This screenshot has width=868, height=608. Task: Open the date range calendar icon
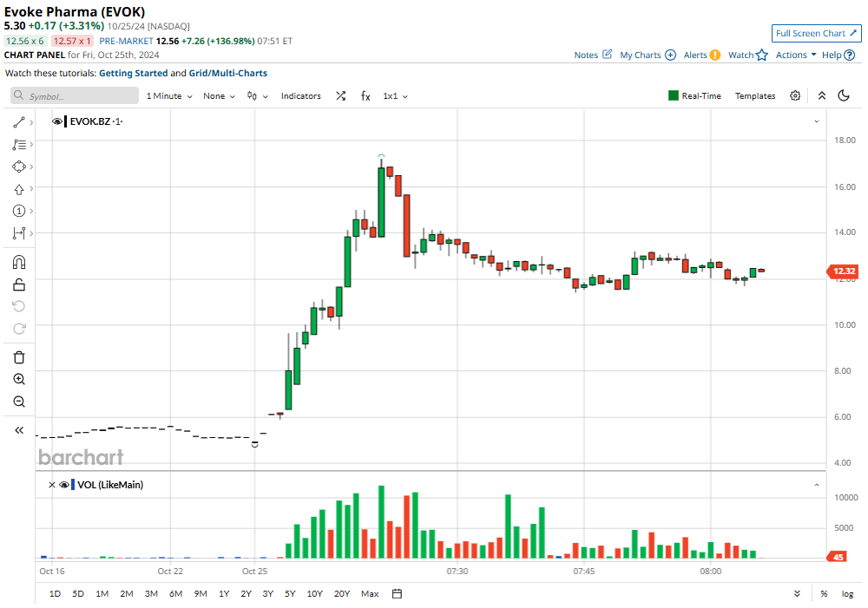pyautogui.click(x=397, y=593)
